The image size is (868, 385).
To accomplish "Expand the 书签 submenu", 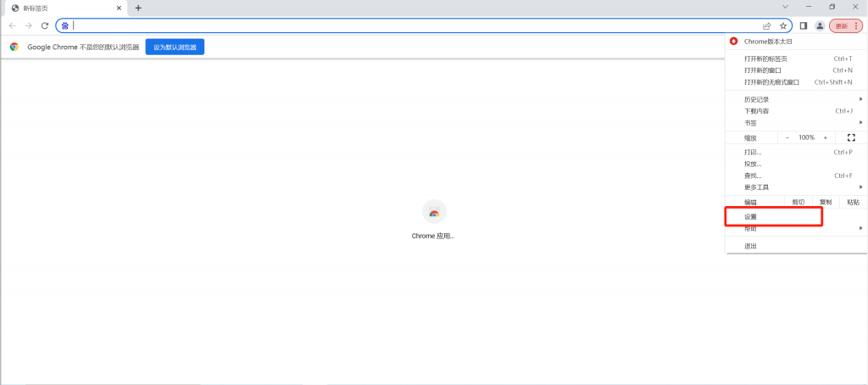I will (796, 122).
